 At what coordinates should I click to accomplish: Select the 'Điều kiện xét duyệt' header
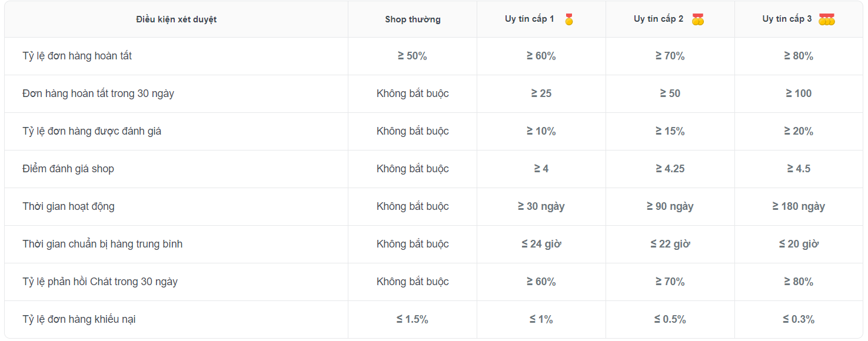coord(176,19)
